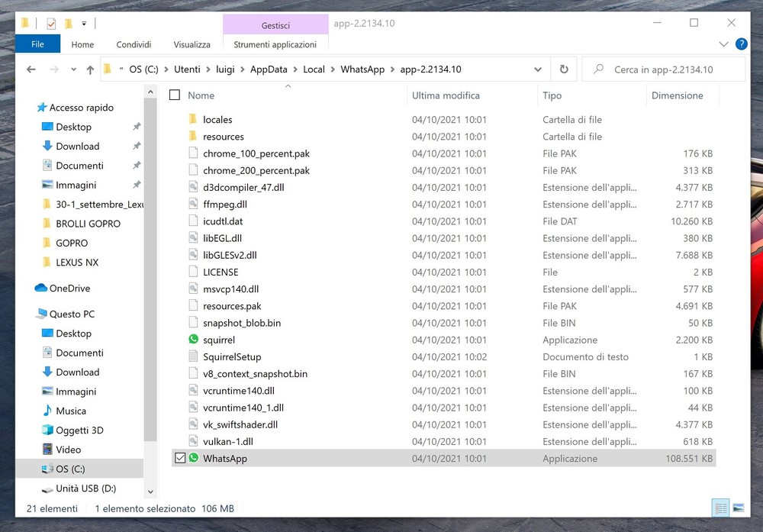Open pinned Desktop under Accesso rapido
Screen dimensions: 763x532
[x=73, y=127]
